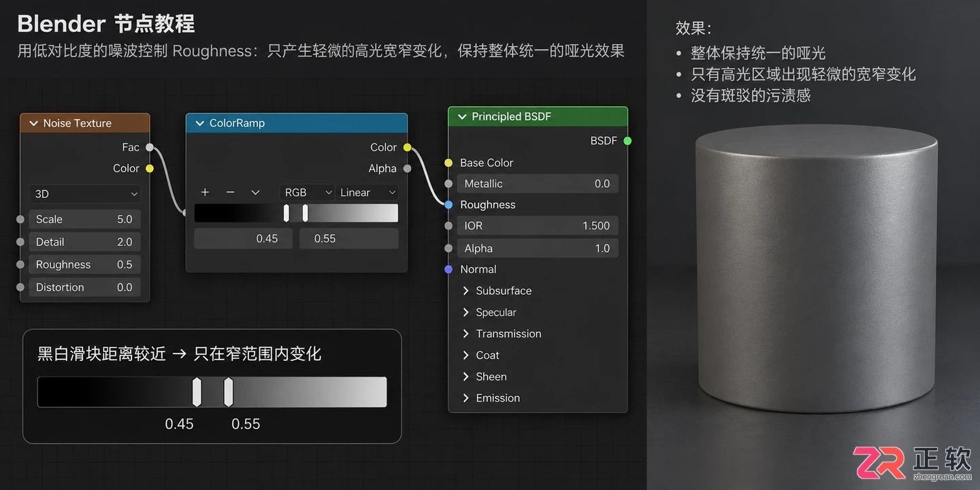Viewport: 980px width, 490px height.
Task: Click the Metallic 0.0 value field
Action: point(538,184)
